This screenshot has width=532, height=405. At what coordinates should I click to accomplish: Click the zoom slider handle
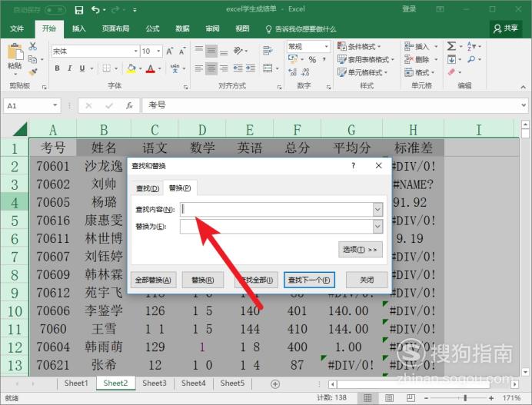[465, 398]
